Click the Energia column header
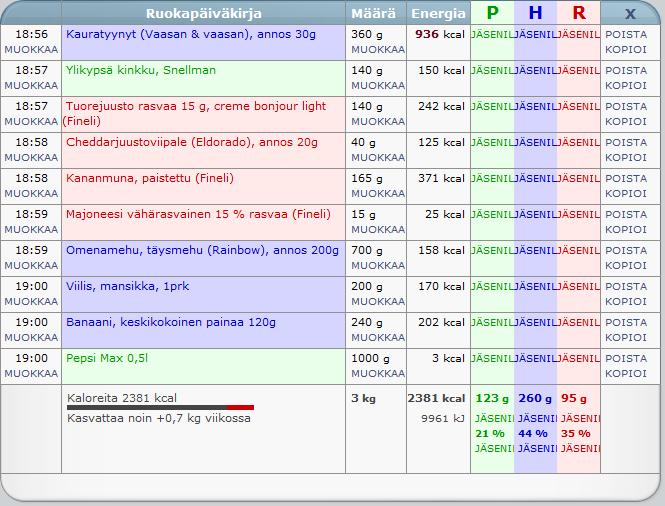The image size is (665, 506). tap(438, 13)
